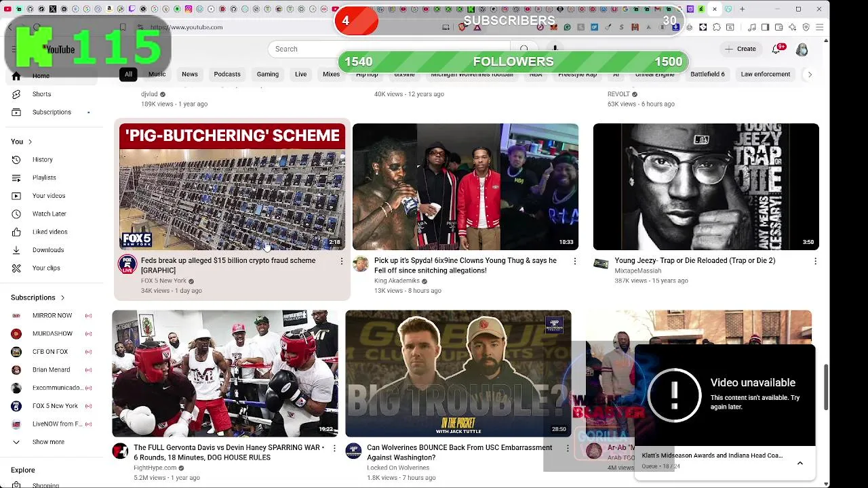This screenshot has width=868, height=488.
Task: Open Playlists in the sidebar
Action: 44,178
